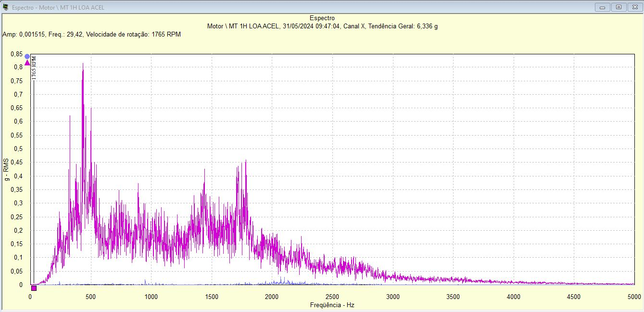Restore down the Espectro window
The height and width of the screenshot is (312, 644).
point(619,7)
